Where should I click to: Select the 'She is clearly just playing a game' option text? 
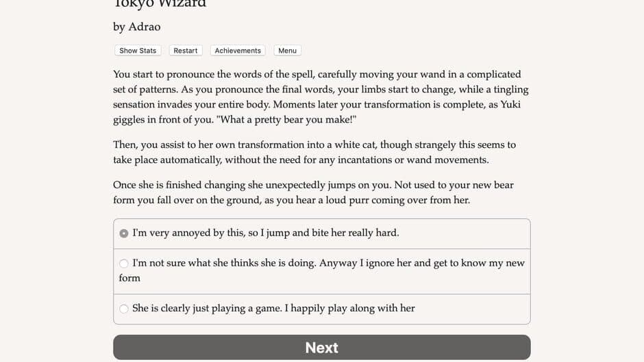pyautogui.click(x=273, y=308)
